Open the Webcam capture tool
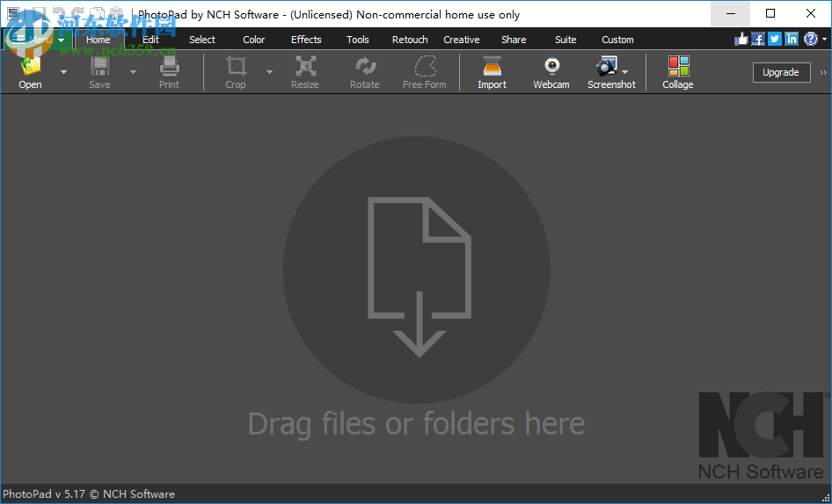Screen dimensions: 832x504 551,68
